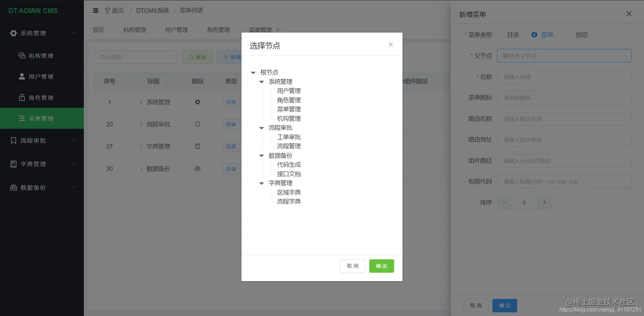Click the 确定 button in the dialog
The height and width of the screenshot is (316, 644).
[381, 266]
